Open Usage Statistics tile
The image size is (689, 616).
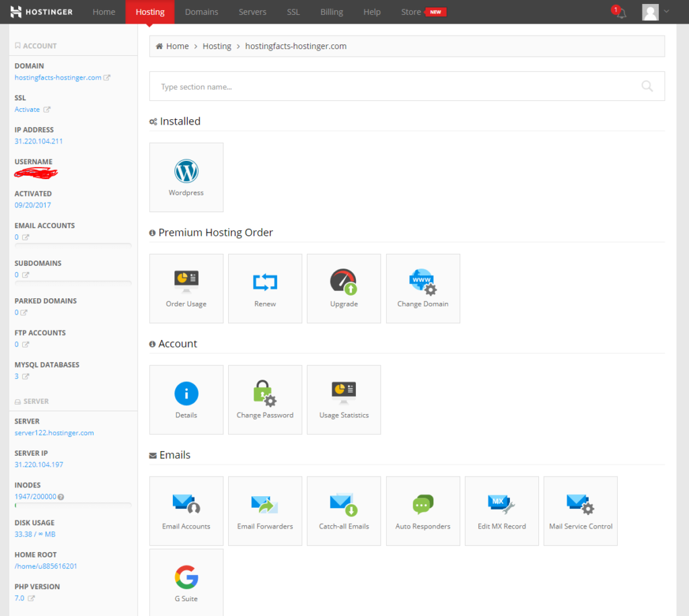[344, 400]
